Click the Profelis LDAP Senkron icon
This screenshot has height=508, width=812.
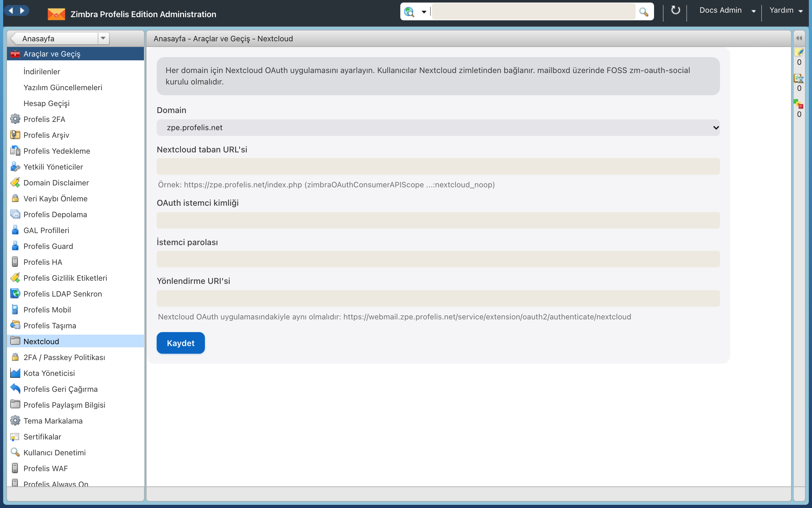(x=15, y=294)
